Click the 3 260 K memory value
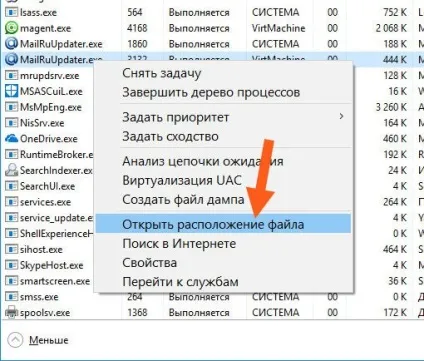 click(391, 107)
